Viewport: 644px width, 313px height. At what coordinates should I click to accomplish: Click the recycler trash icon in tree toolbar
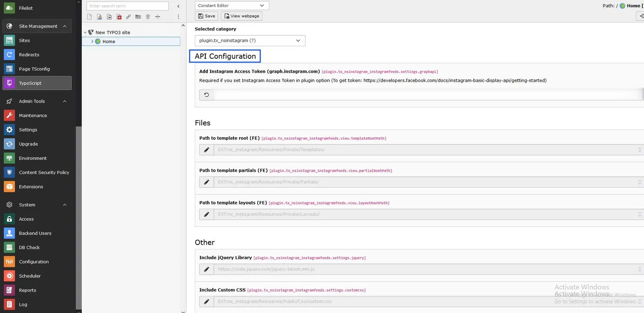coord(148,16)
